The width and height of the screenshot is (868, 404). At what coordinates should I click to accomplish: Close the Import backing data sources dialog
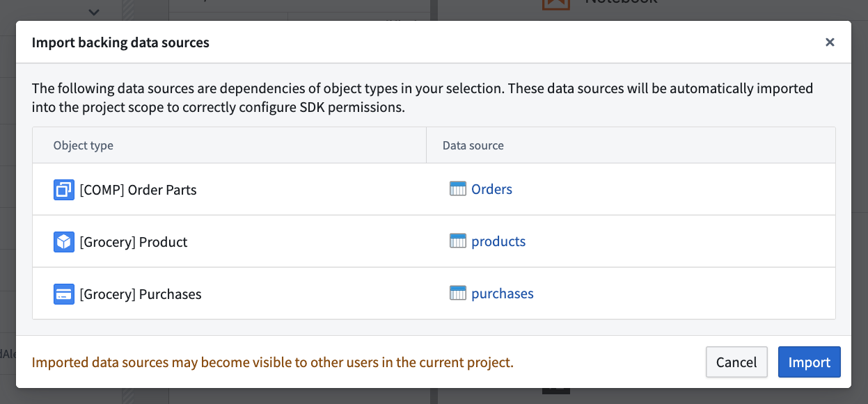[830, 42]
